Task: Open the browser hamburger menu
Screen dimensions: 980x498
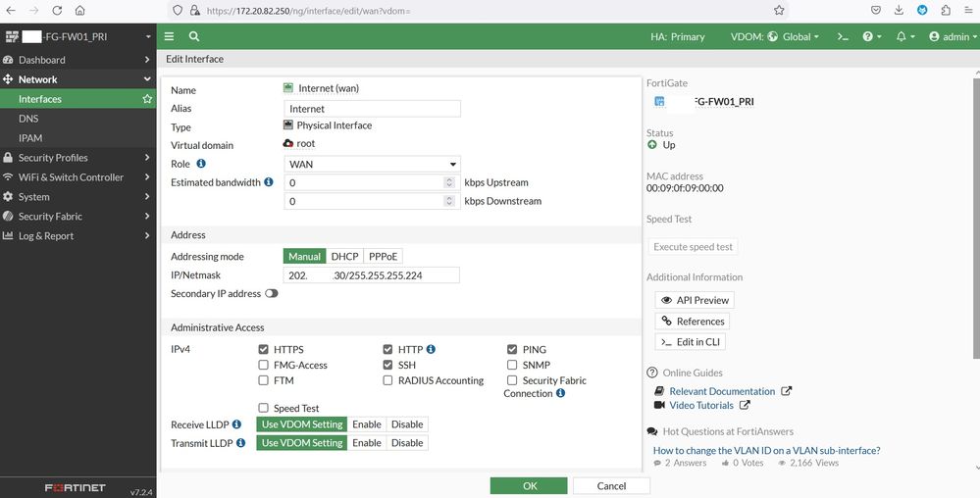Action: pos(969,10)
